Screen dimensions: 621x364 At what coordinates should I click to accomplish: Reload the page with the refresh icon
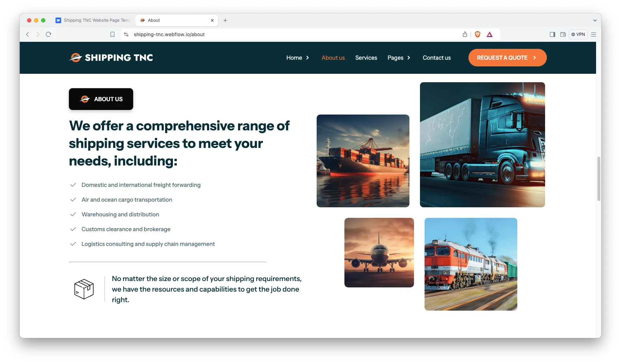48,34
